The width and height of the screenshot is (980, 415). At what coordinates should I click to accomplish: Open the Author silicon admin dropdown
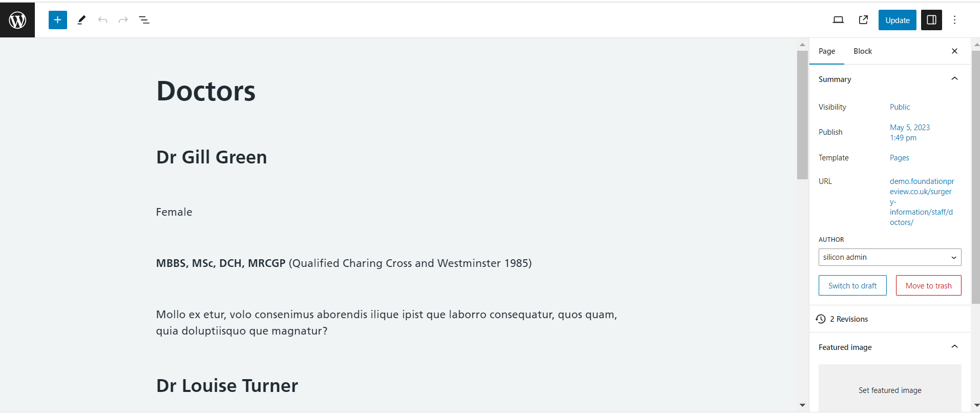point(890,257)
